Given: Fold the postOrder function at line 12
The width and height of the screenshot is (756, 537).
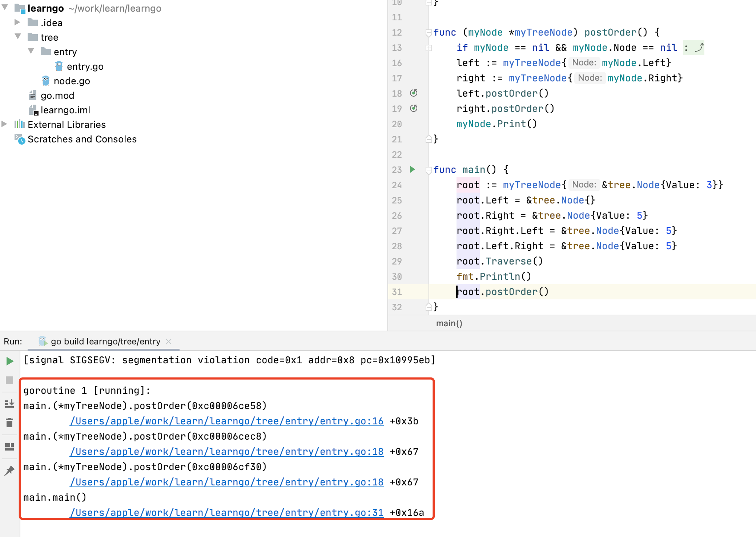Looking at the screenshot, I should click(x=429, y=33).
